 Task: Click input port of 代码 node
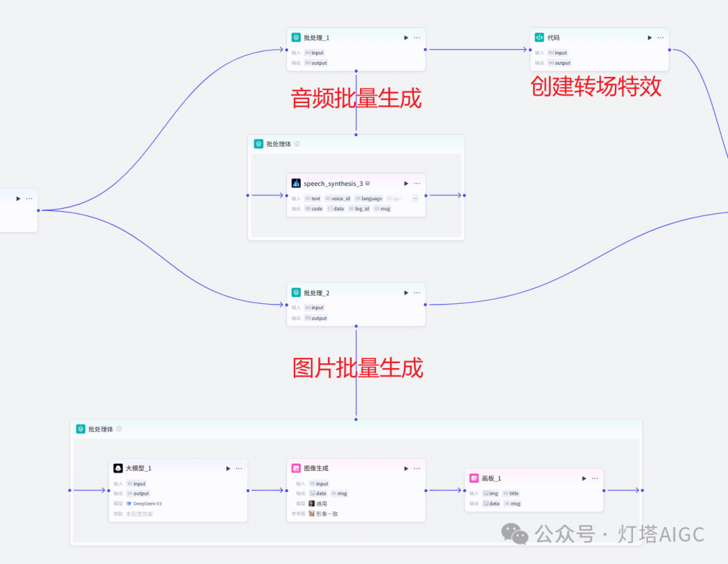(x=530, y=50)
